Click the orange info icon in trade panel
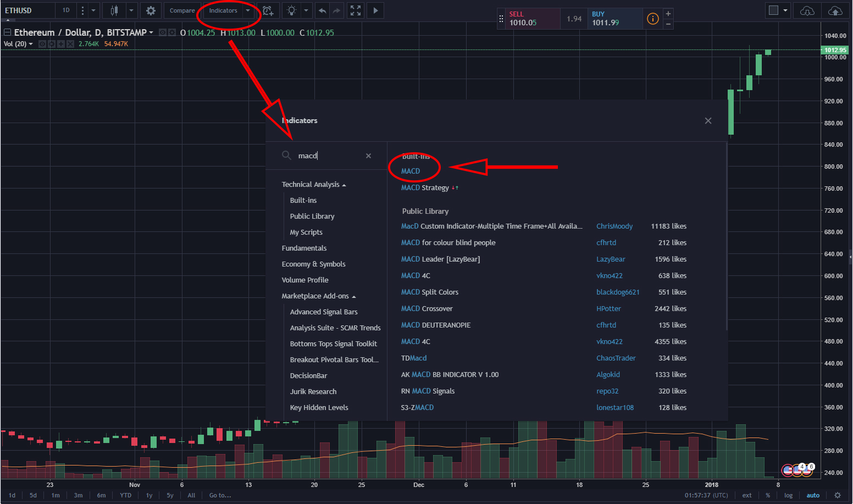Image resolution: width=853 pixels, height=504 pixels. point(653,19)
